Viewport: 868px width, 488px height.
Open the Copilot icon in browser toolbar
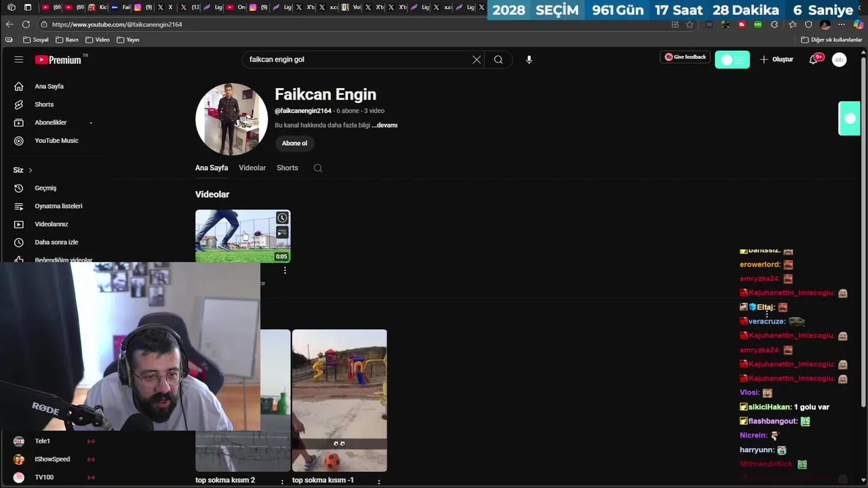859,24
